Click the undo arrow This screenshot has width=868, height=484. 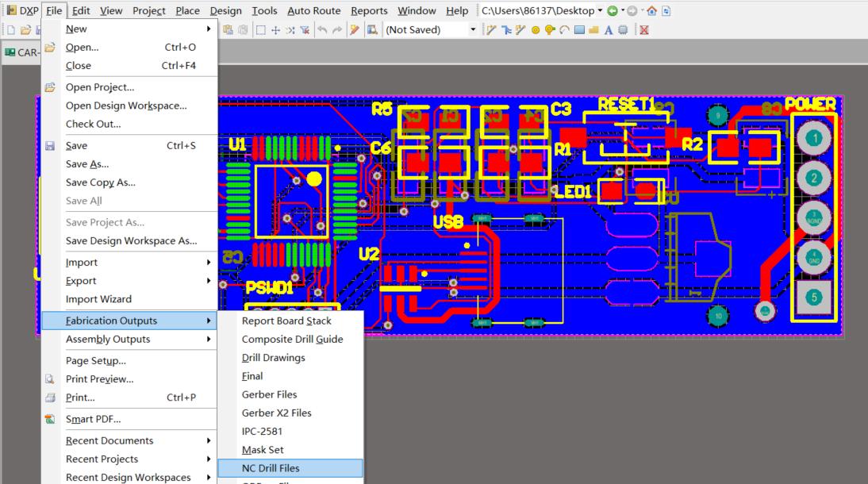pyautogui.click(x=322, y=30)
